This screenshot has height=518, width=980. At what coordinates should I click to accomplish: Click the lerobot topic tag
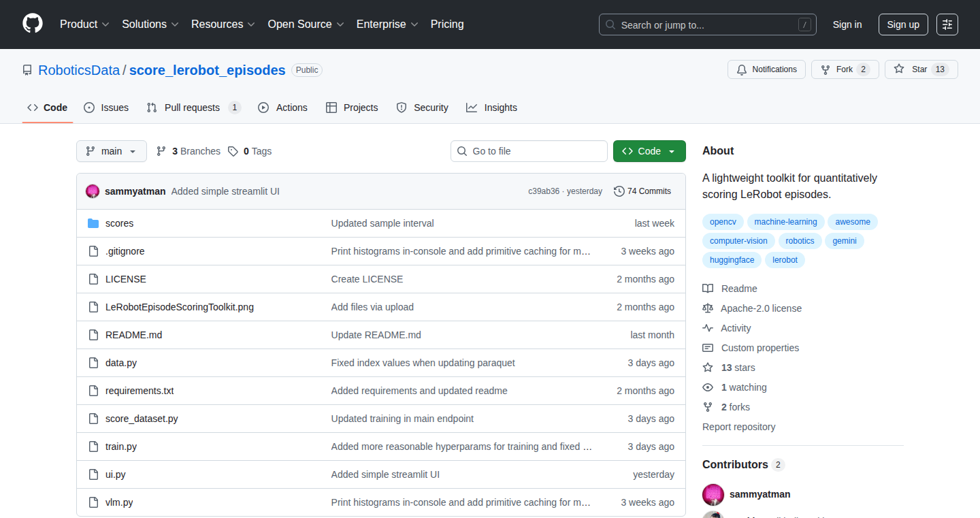(785, 260)
